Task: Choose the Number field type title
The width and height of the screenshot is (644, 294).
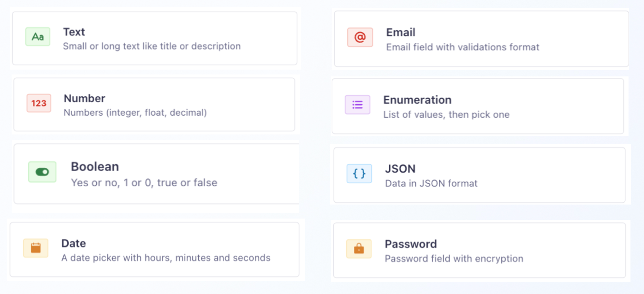Action: click(85, 98)
